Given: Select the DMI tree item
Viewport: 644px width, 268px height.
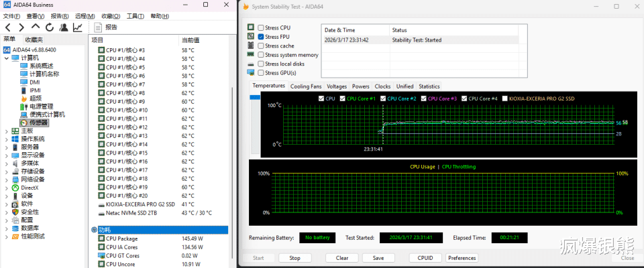Looking at the screenshot, I should click(x=34, y=82).
